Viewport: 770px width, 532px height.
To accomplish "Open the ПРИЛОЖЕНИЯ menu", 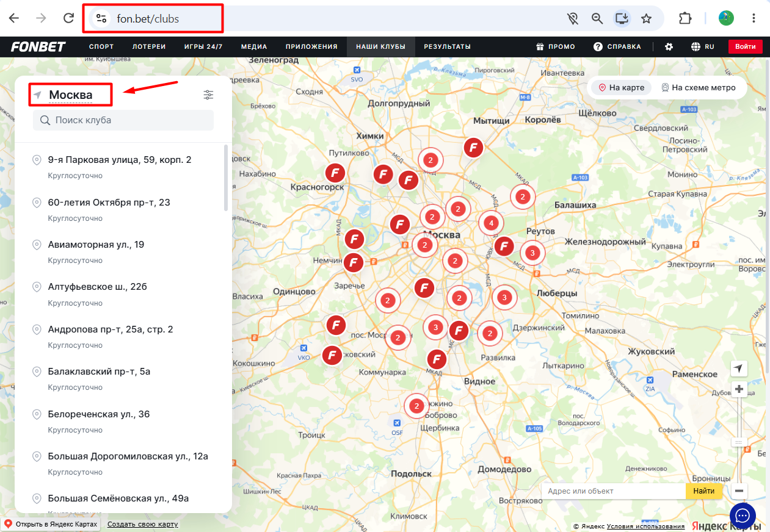I will [311, 46].
